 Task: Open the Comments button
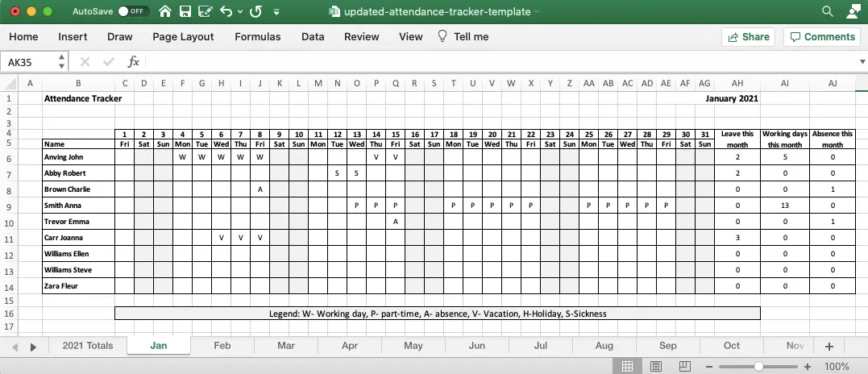point(822,36)
